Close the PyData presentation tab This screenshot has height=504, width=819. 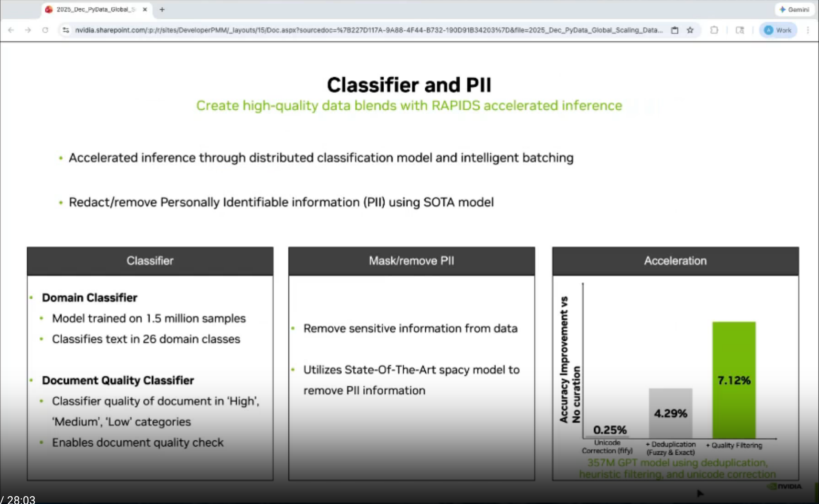coord(145,9)
